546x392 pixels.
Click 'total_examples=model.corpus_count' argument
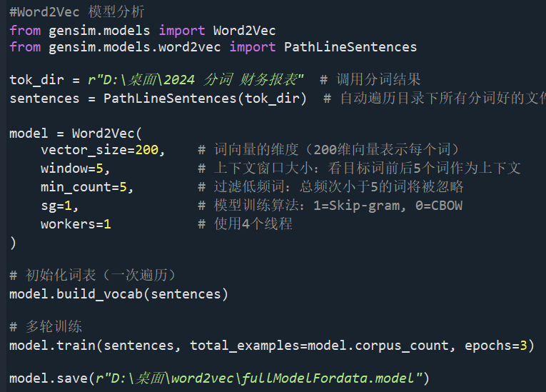tap(319, 346)
